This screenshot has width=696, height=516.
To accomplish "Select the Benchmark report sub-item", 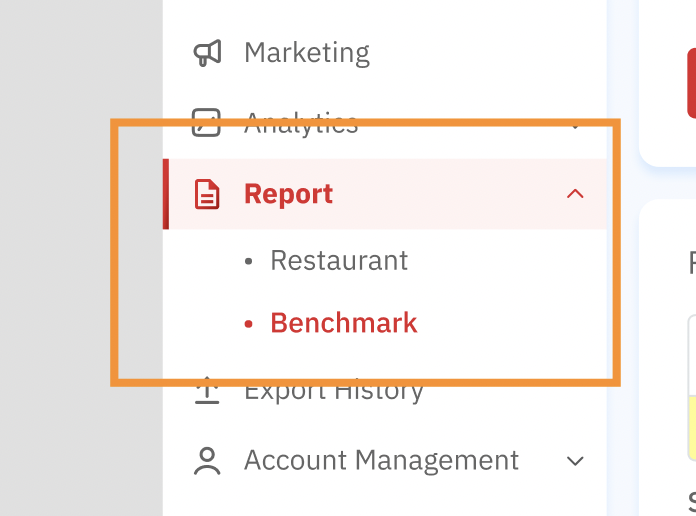I will [x=344, y=323].
